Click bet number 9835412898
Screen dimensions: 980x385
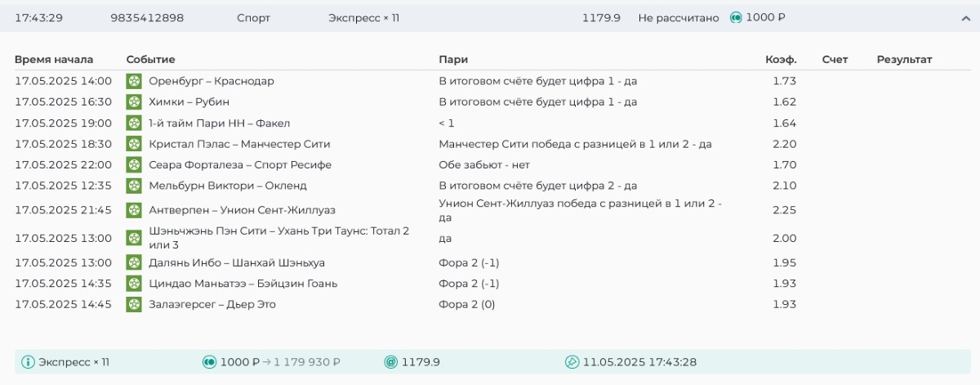147,18
